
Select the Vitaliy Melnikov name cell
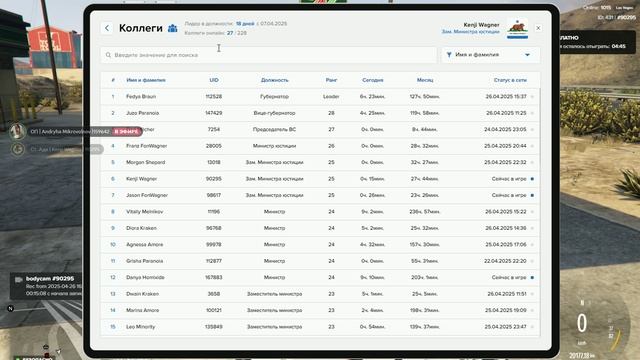coord(144,211)
